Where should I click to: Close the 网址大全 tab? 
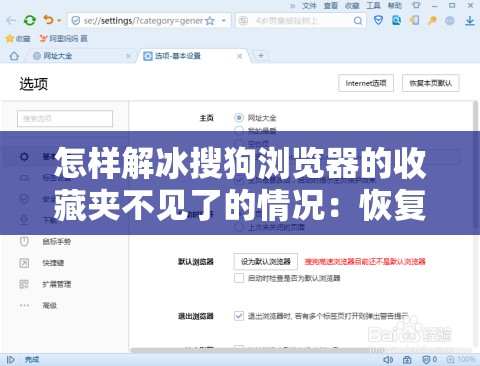[x=128, y=56]
